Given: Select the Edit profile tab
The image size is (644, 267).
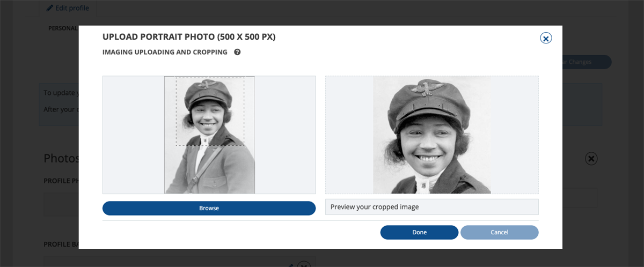Looking at the screenshot, I should pos(68,8).
